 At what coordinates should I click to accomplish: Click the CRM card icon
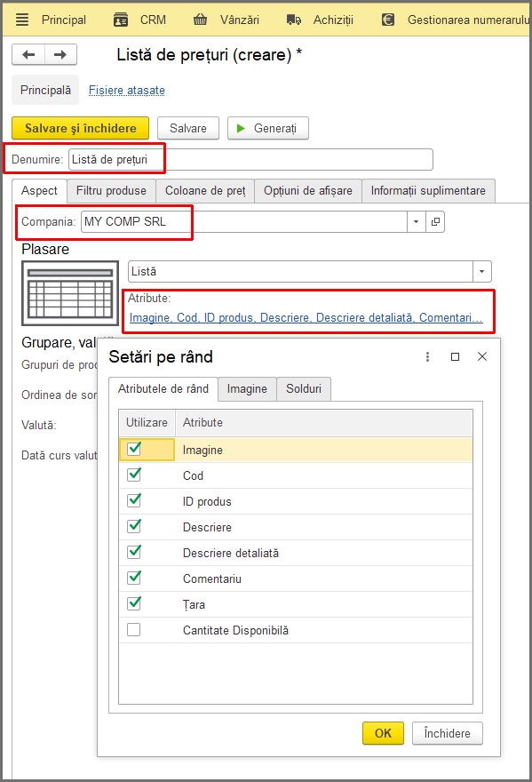tap(121, 20)
